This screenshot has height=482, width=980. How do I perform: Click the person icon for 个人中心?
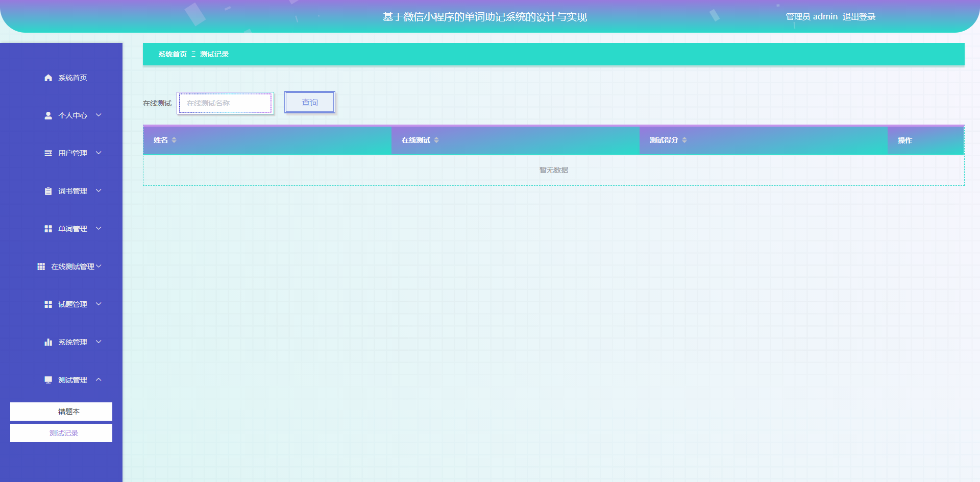point(48,115)
